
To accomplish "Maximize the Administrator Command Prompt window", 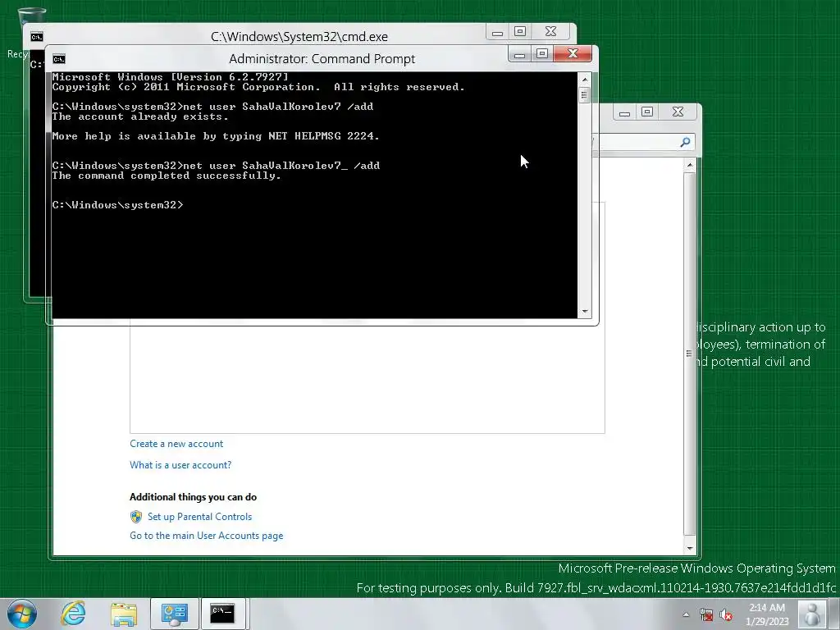I will 542,54.
